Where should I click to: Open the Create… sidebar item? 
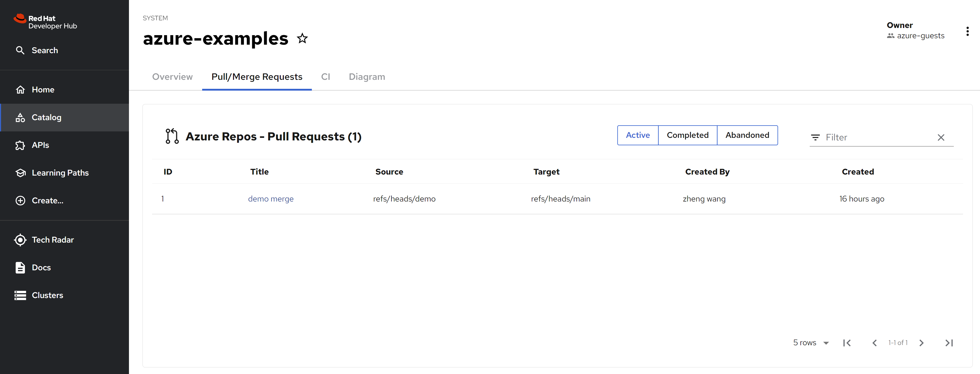pos(47,201)
